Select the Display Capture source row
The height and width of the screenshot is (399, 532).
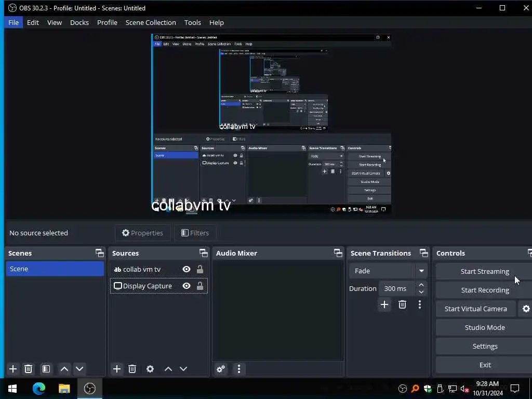159,286
